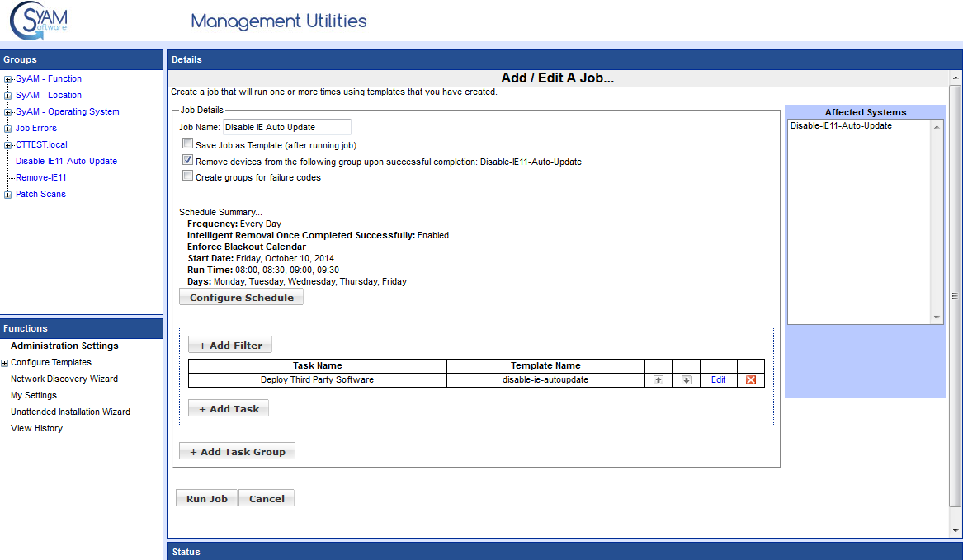Viewport: 963px width, 560px height.
Task: Click the Job Name text field
Action: pyautogui.click(x=286, y=127)
